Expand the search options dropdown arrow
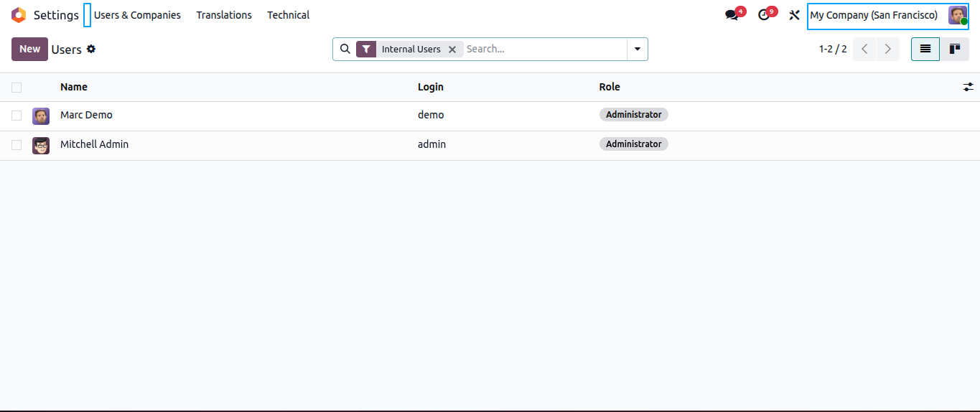 (x=638, y=49)
